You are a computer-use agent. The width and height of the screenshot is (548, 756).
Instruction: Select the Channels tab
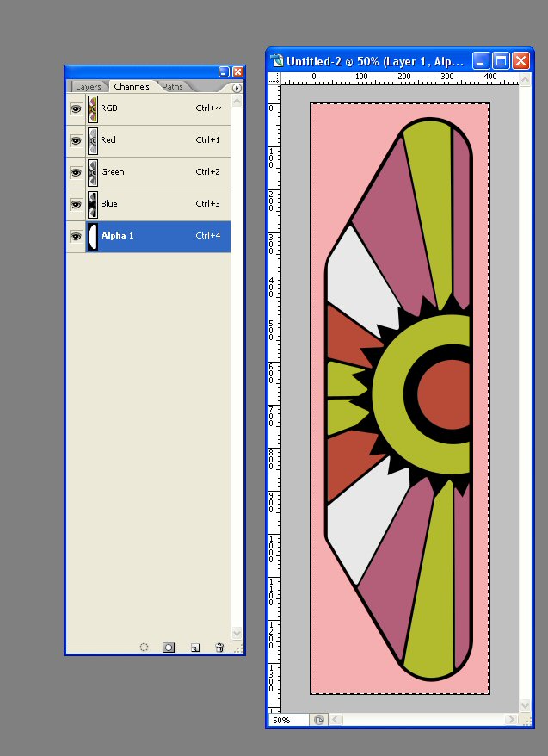click(x=132, y=86)
